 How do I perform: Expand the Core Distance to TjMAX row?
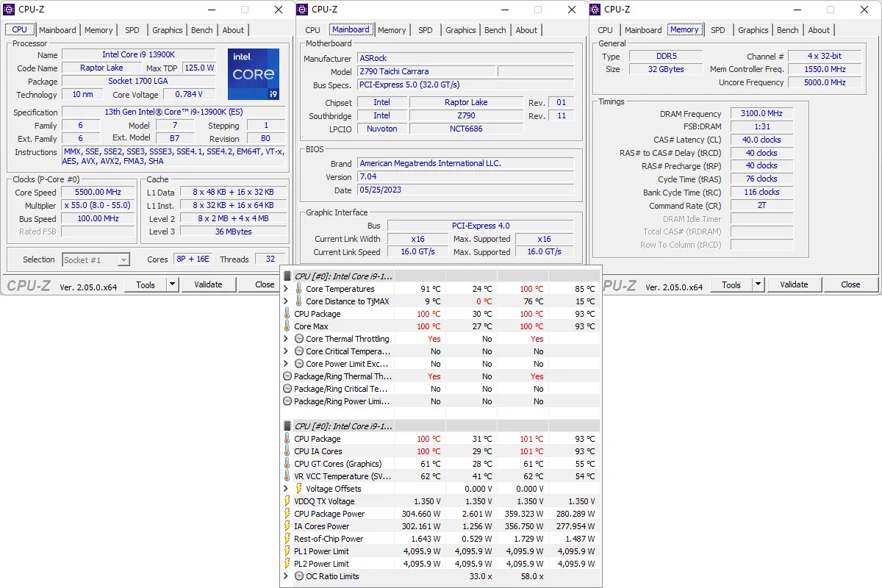pyautogui.click(x=287, y=301)
